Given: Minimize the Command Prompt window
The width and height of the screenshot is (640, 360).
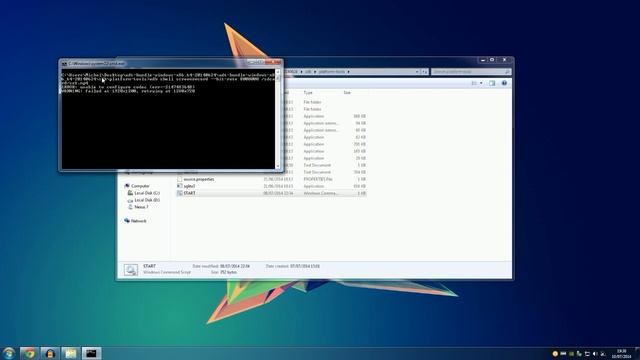Looking at the screenshot, I should pos(252,62).
